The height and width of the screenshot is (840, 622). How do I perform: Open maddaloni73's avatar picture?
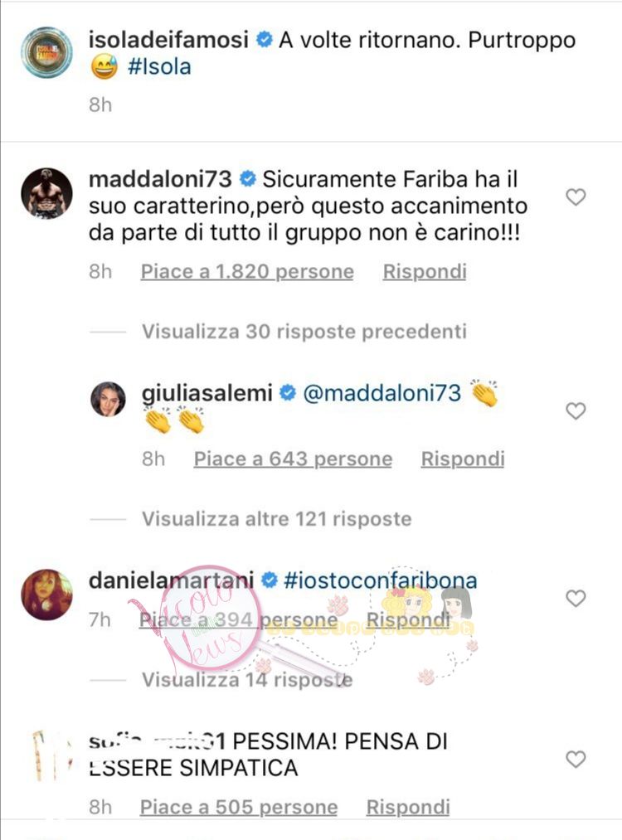(x=46, y=193)
